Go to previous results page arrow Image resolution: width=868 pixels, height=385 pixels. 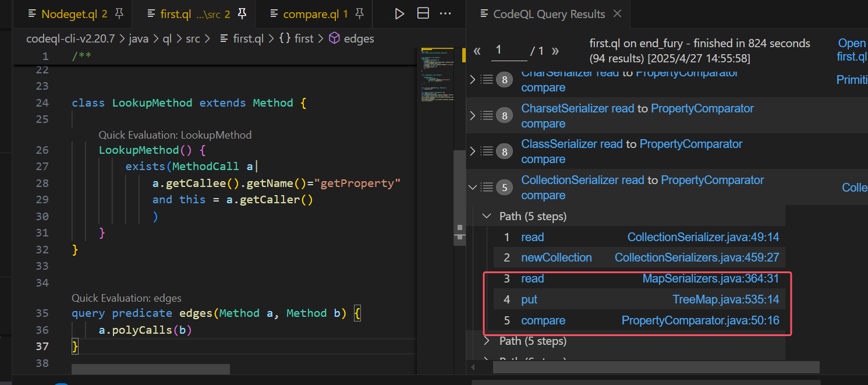click(x=477, y=51)
